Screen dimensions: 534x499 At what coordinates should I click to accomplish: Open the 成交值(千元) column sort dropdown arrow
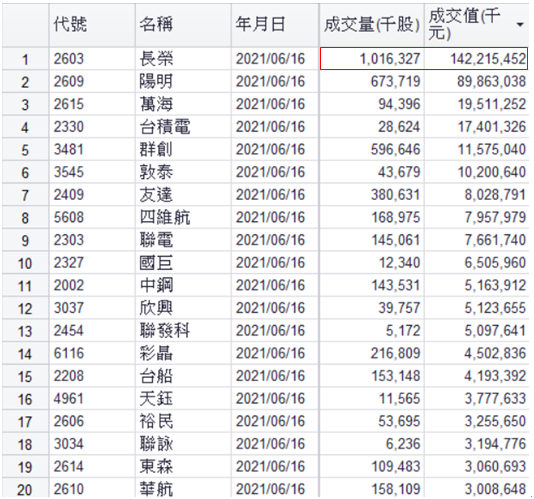point(520,25)
